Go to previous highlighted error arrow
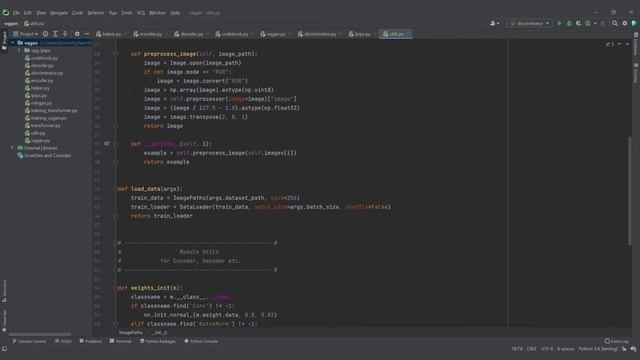 coord(620,44)
